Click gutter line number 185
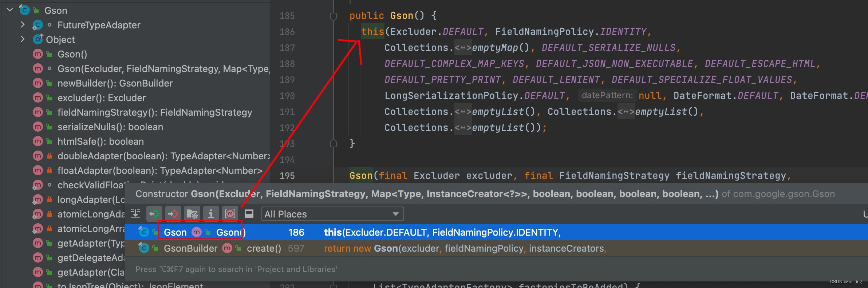Image resolution: width=868 pixels, height=288 pixels. pyautogui.click(x=287, y=16)
